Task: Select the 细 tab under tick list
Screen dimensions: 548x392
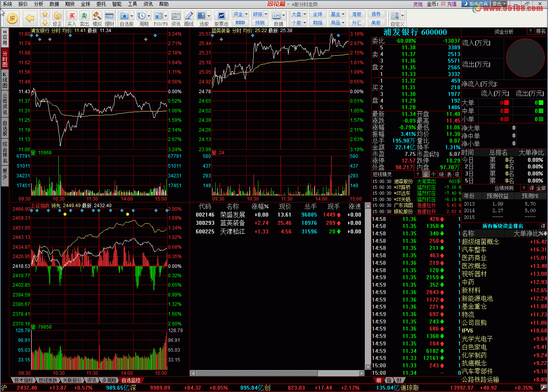Action: click(x=379, y=380)
